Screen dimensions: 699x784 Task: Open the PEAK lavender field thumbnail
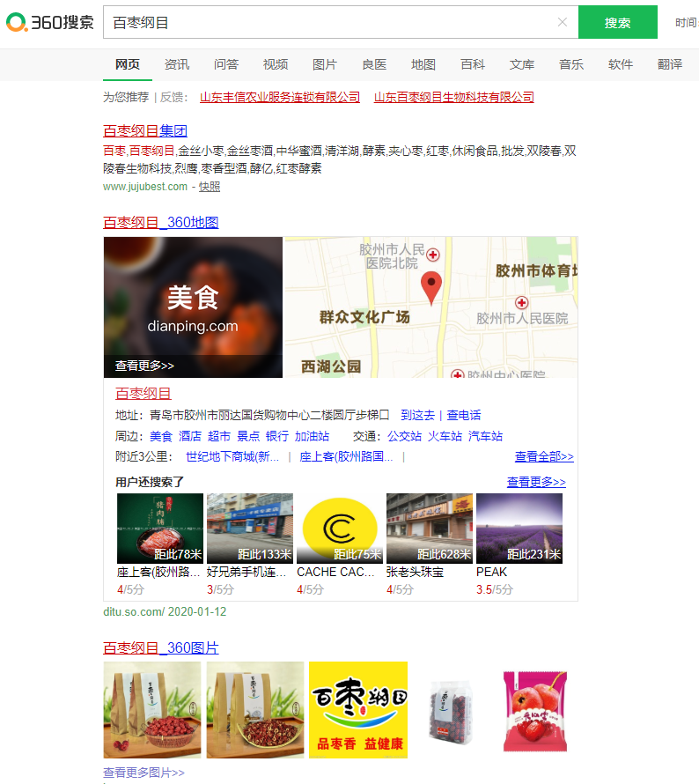click(519, 529)
